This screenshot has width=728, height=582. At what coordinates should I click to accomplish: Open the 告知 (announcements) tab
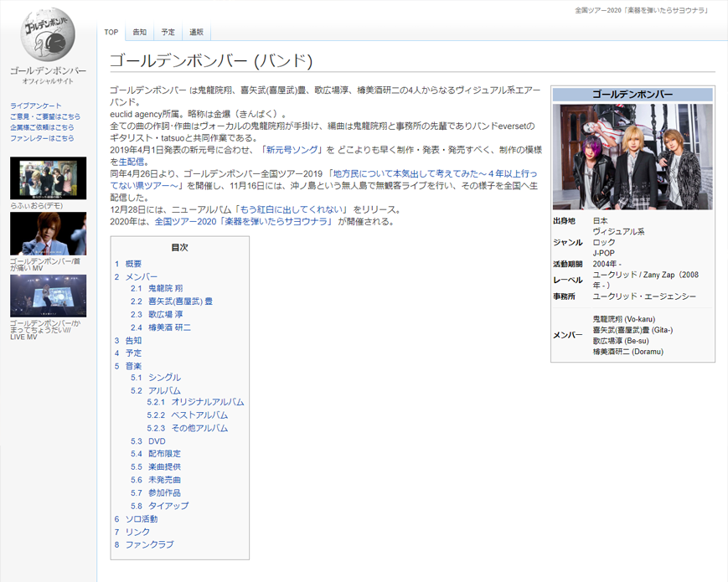[x=139, y=33]
